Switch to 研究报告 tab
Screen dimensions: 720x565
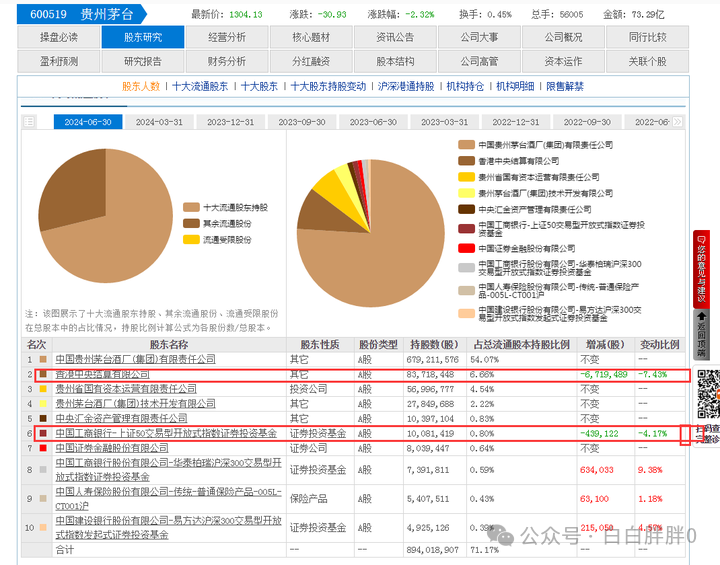[x=143, y=62]
